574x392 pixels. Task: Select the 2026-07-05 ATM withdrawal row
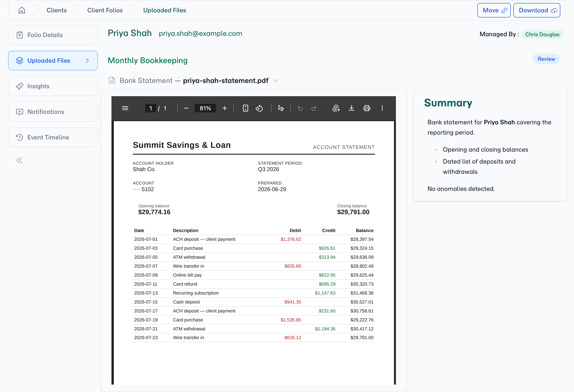pyautogui.click(x=254, y=257)
